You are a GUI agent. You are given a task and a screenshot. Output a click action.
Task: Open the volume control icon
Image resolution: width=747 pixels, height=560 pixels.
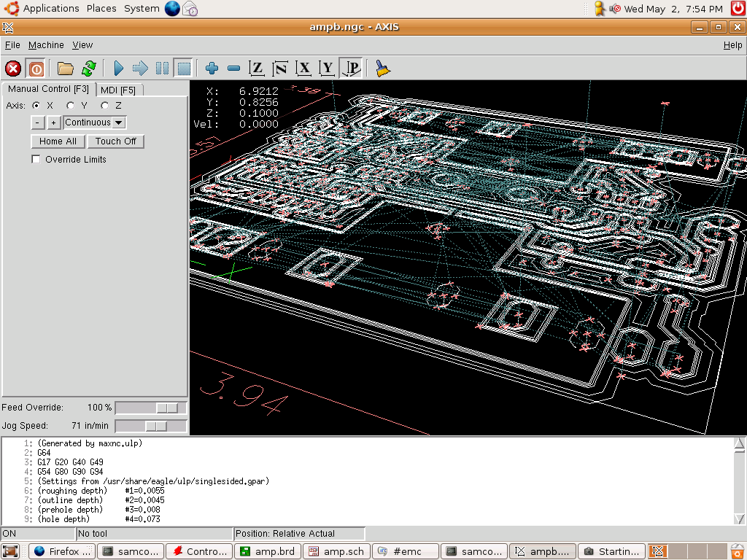pyautogui.click(x=614, y=9)
